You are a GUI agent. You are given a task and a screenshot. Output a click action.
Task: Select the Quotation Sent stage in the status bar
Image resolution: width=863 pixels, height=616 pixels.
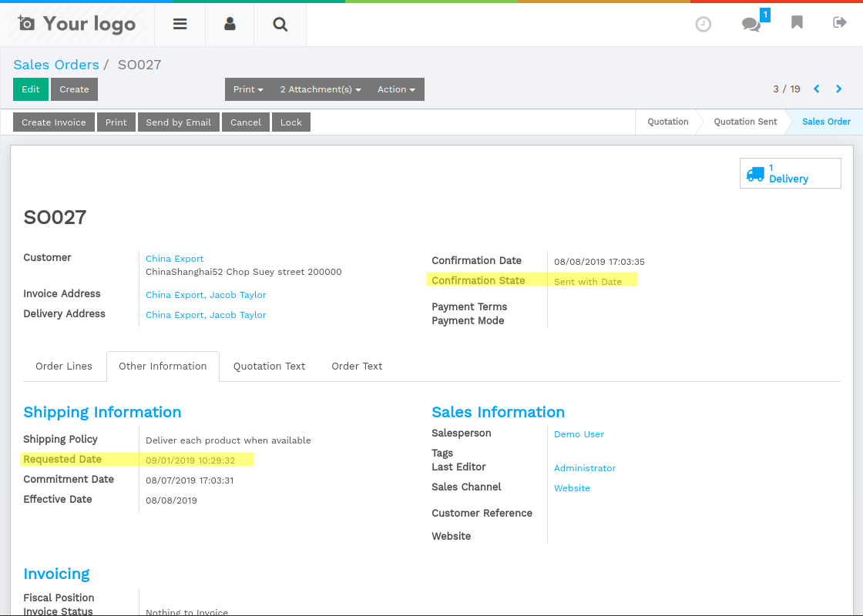click(744, 122)
